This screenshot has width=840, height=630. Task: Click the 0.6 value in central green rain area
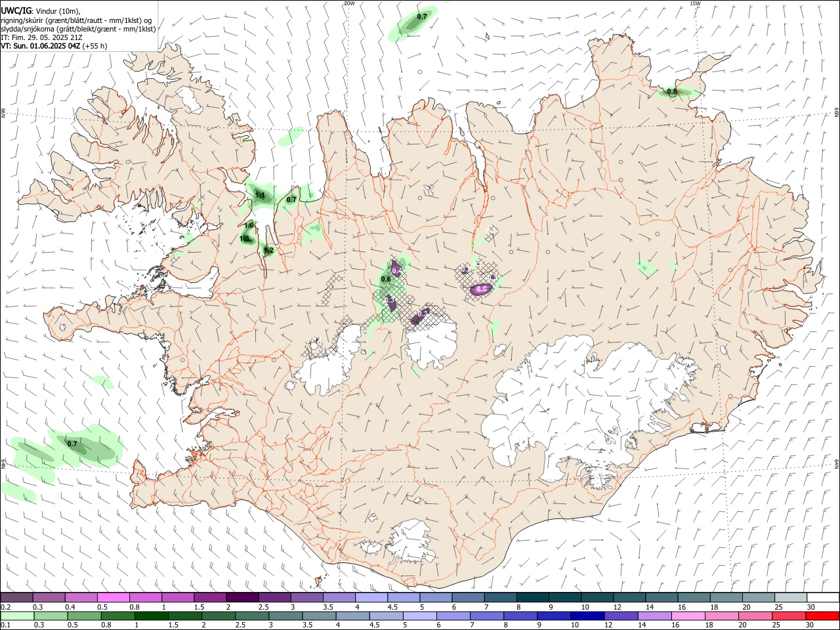[x=386, y=280]
